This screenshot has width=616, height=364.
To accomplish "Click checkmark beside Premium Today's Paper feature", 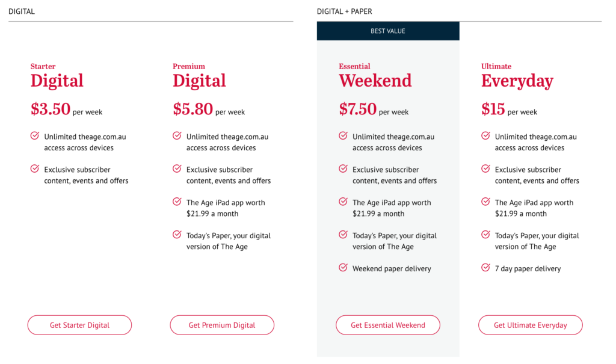I will pos(177,235).
